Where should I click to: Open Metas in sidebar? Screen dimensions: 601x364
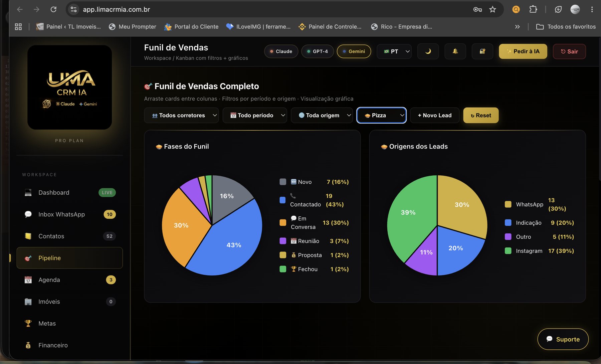click(x=69, y=323)
